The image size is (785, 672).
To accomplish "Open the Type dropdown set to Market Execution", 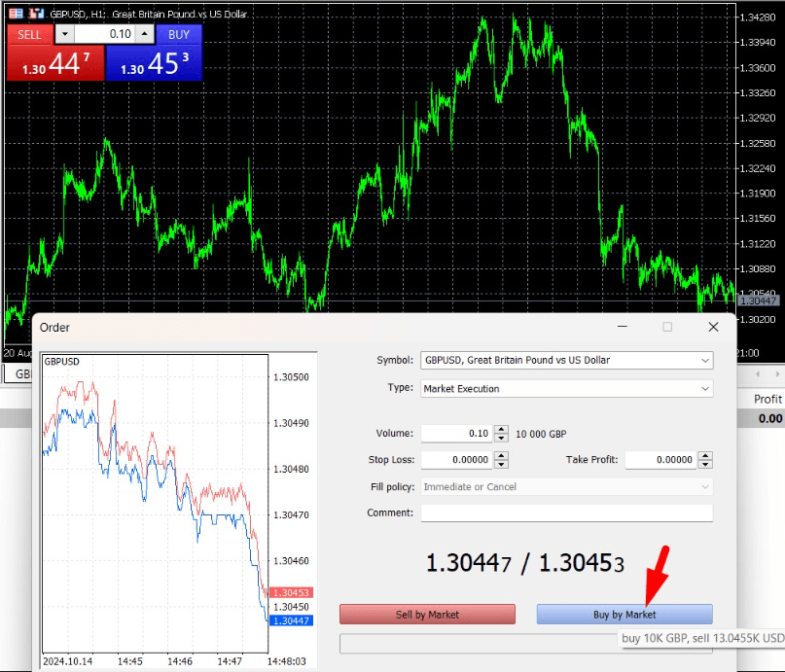I will (x=704, y=389).
